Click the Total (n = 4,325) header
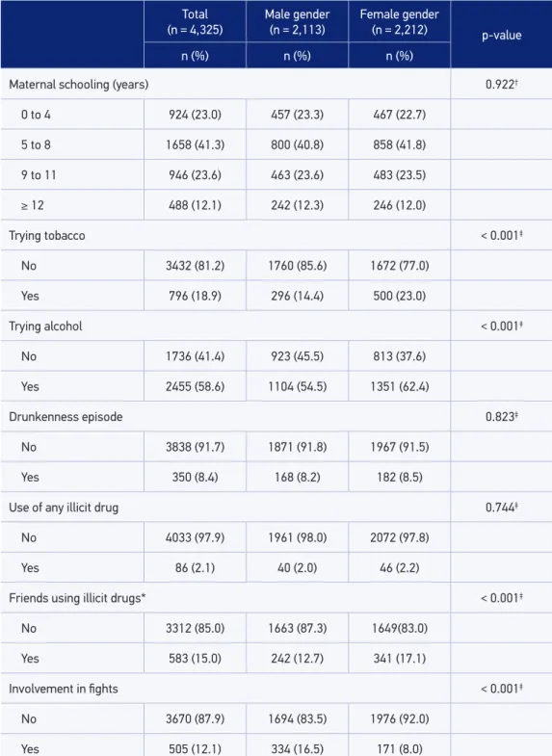Viewport: 552px width, 756px height. pos(195,22)
